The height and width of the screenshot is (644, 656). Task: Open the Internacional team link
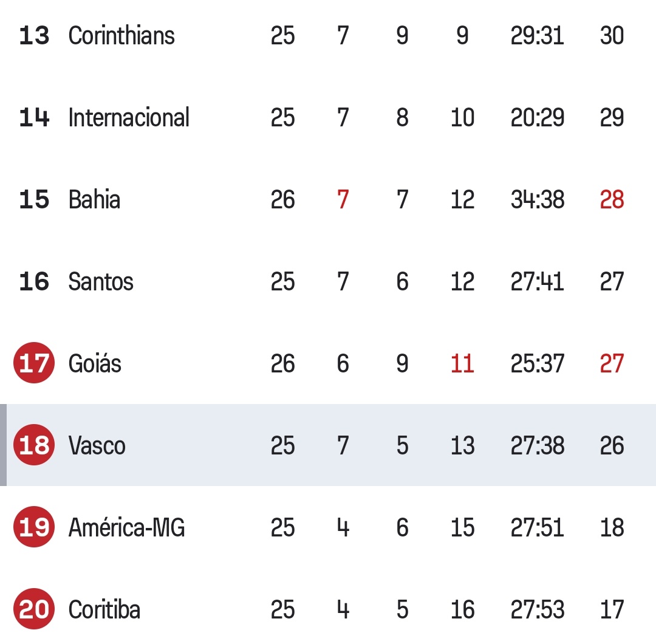click(129, 117)
